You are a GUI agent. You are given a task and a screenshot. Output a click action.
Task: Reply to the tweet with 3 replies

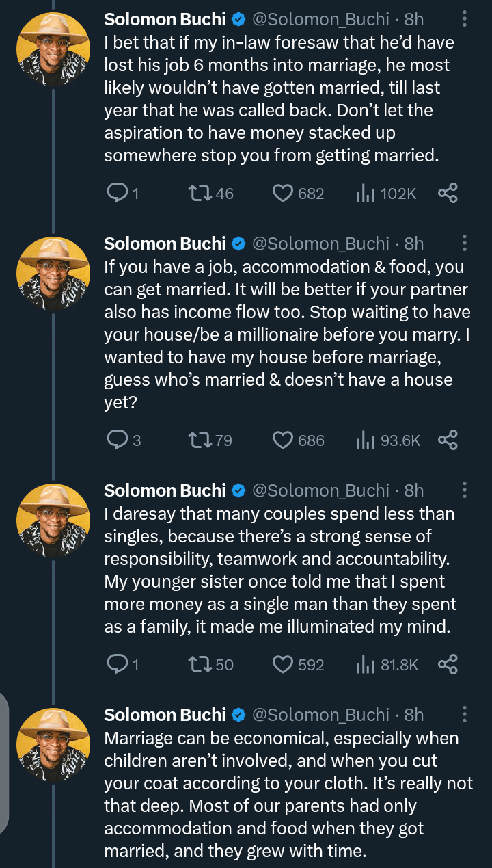pos(118,440)
